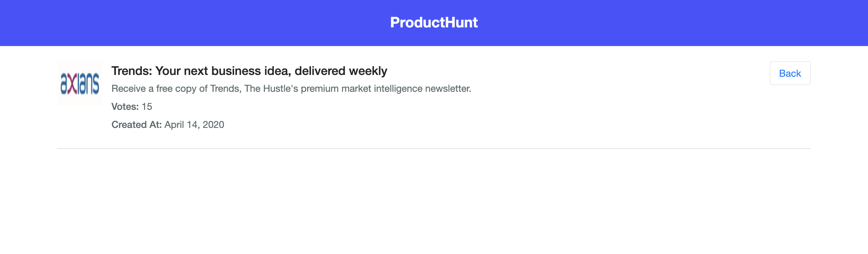Click the "Votes:" label

pyautogui.click(x=125, y=107)
